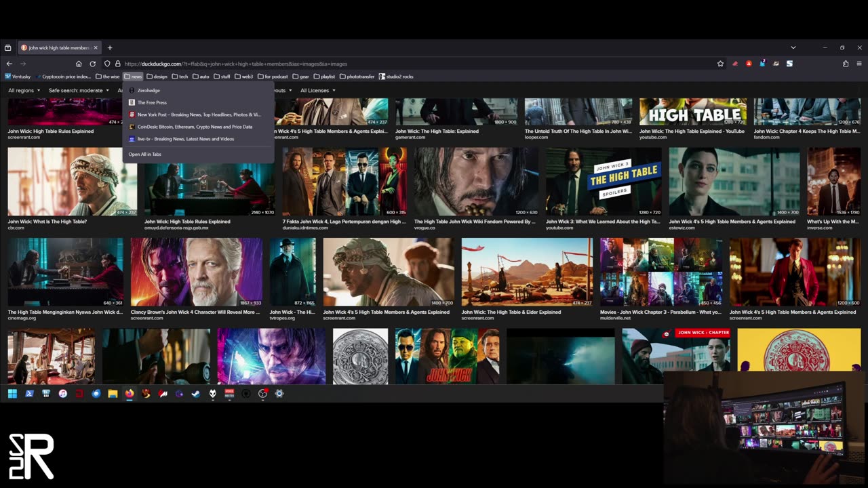Open the silver coin image thumbnail
Screen dimensions: 868x488
pos(360,357)
